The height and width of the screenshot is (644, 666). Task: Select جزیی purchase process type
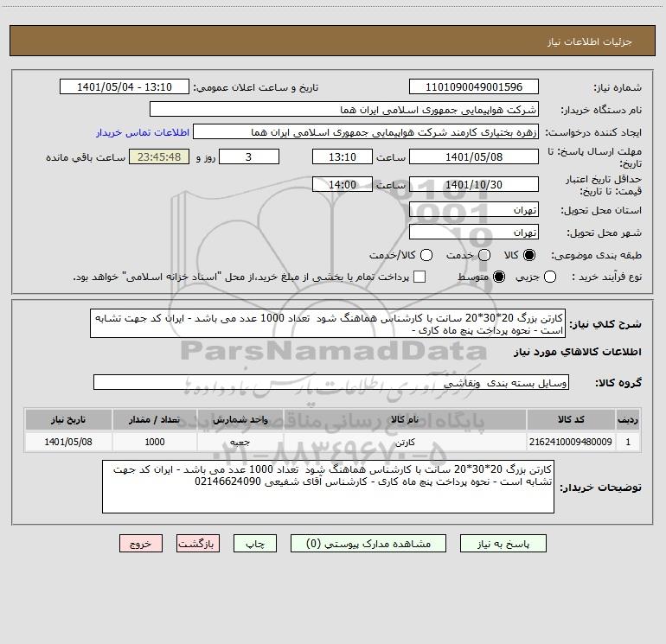click(x=576, y=277)
